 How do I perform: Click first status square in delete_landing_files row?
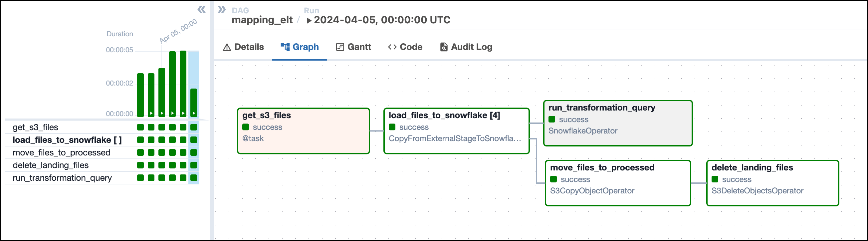pyautogui.click(x=140, y=165)
